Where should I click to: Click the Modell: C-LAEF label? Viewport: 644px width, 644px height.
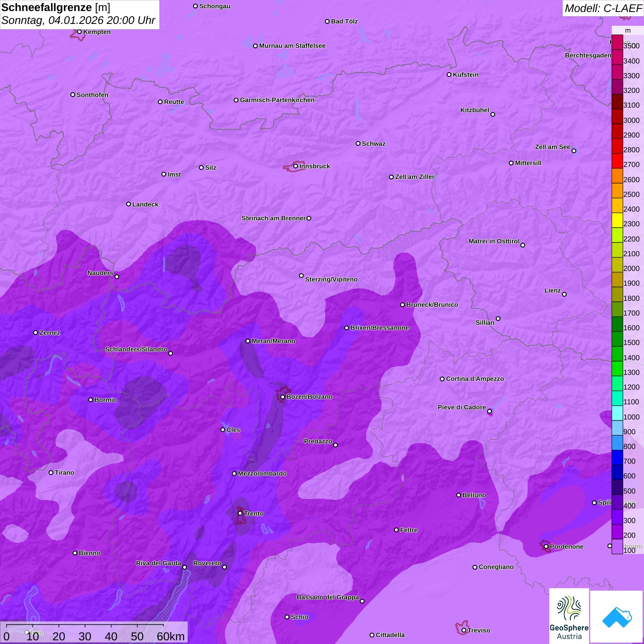coord(603,8)
